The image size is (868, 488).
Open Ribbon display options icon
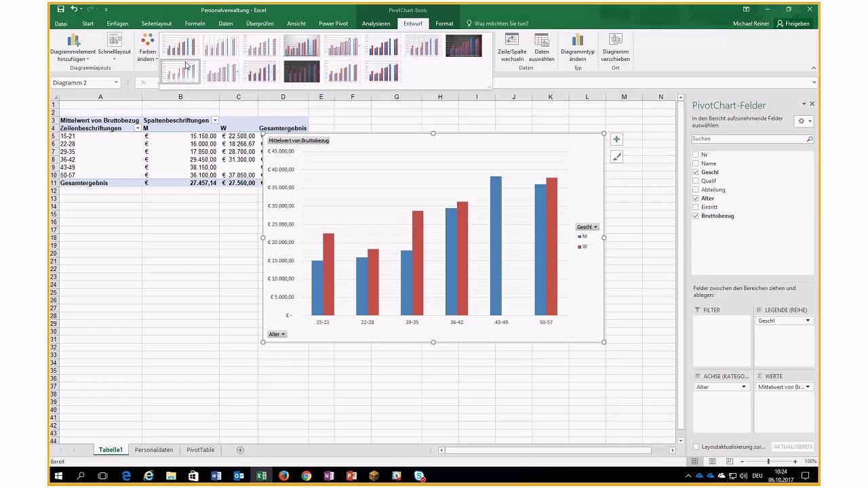(746, 9)
